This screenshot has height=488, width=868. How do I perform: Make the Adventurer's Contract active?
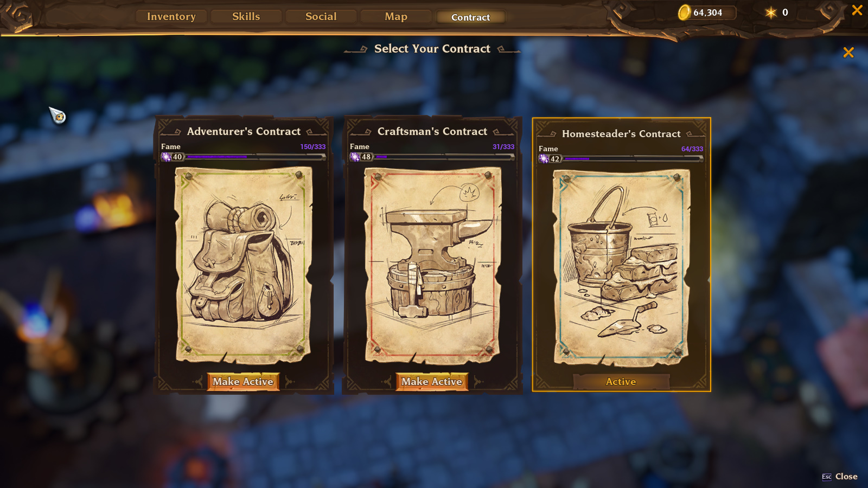coord(243,382)
